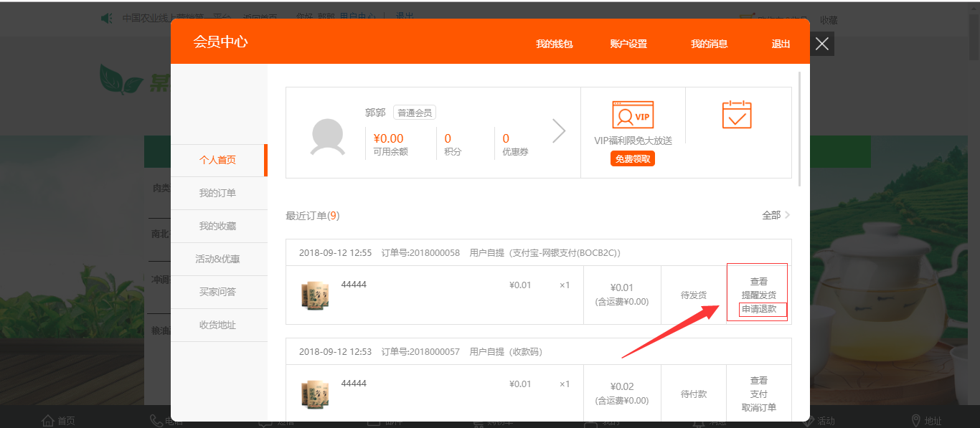Click 申请退款 for order 2018000058

pyautogui.click(x=759, y=309)
